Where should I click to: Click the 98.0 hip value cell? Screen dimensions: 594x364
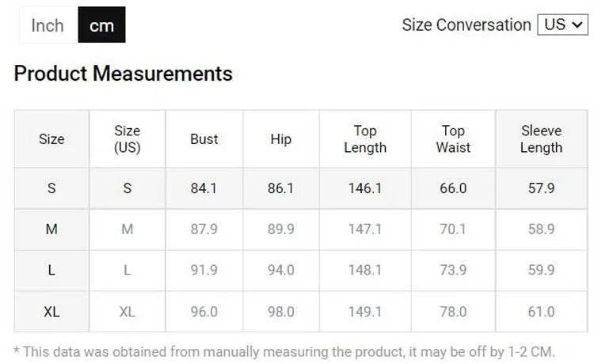[x=280, y=312]
